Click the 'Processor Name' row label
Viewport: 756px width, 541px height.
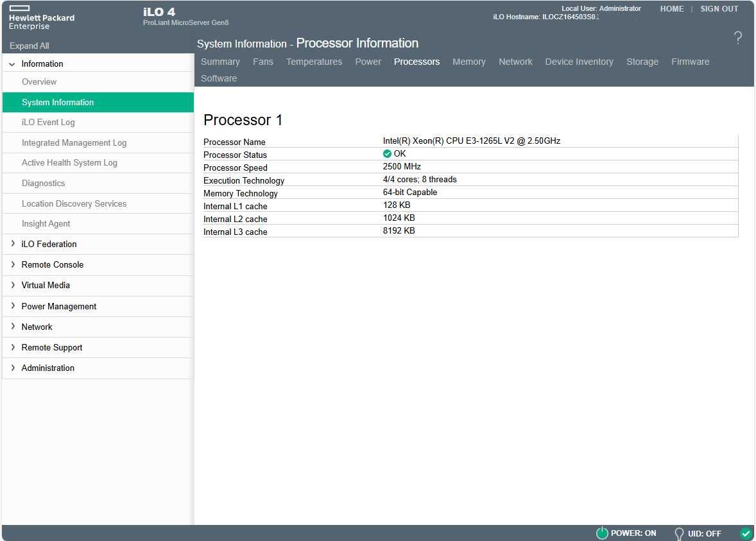point(234,142)
